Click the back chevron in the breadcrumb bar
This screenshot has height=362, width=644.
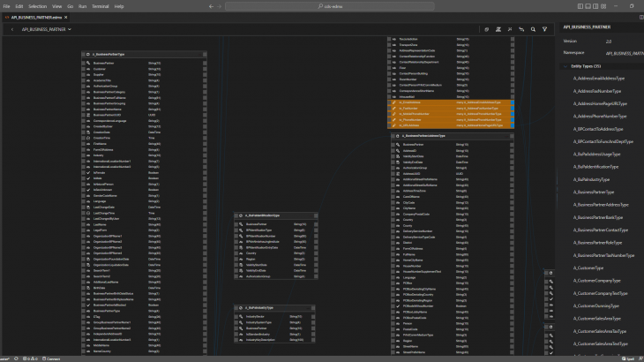[x=12, y=30]
